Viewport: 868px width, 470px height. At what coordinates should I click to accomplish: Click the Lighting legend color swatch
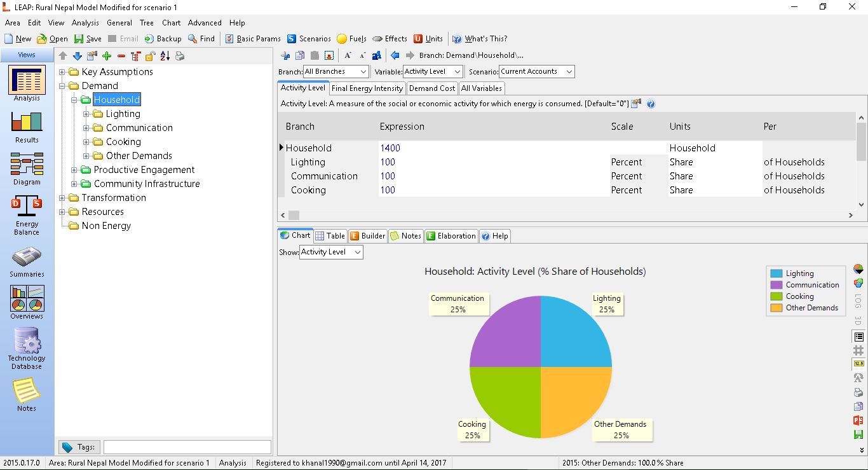776,273
